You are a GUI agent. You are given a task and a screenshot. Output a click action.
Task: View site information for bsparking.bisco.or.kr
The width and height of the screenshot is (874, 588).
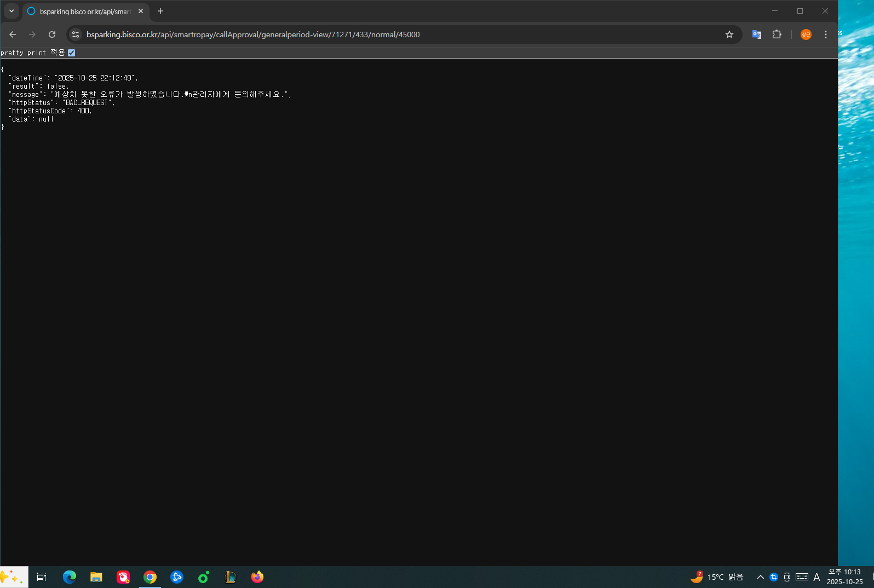pos(76,34)
